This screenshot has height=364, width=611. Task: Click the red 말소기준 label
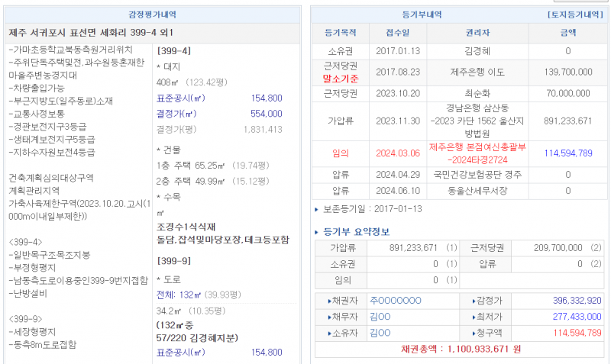coord(341,78)
